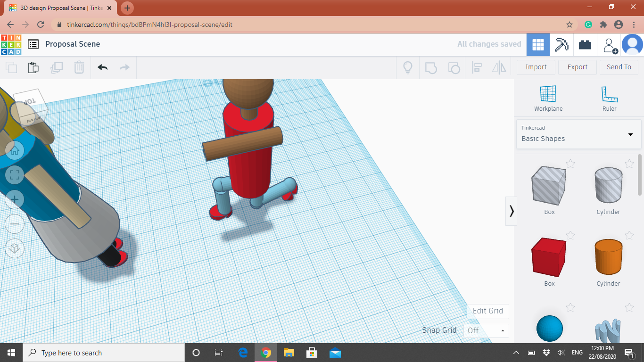
Task: Click the Export button
Action: 578,67
